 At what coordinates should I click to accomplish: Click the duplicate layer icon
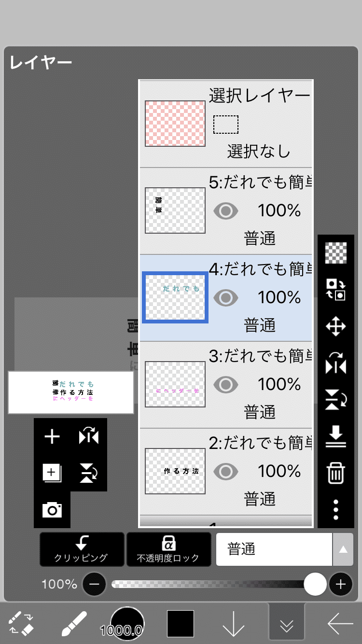[x=52, y=474]
